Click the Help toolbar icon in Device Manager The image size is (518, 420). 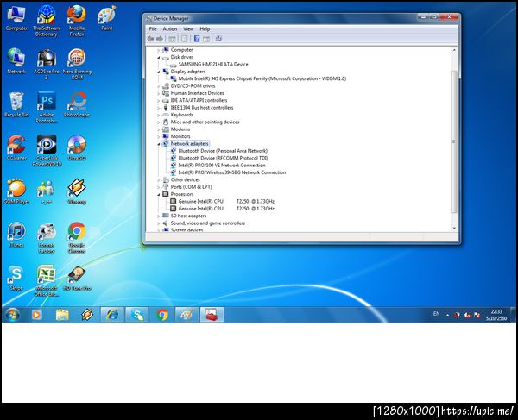click(197, 39)
